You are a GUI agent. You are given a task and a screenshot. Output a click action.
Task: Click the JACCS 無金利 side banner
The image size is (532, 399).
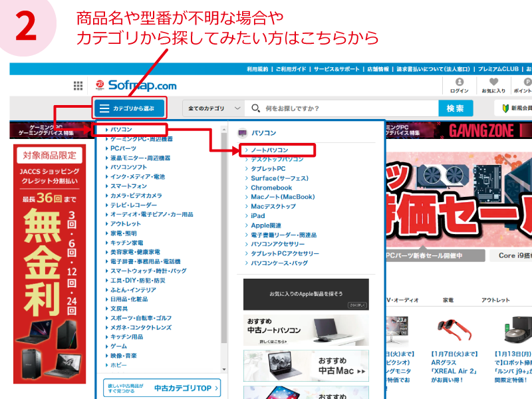pos(49,264)
